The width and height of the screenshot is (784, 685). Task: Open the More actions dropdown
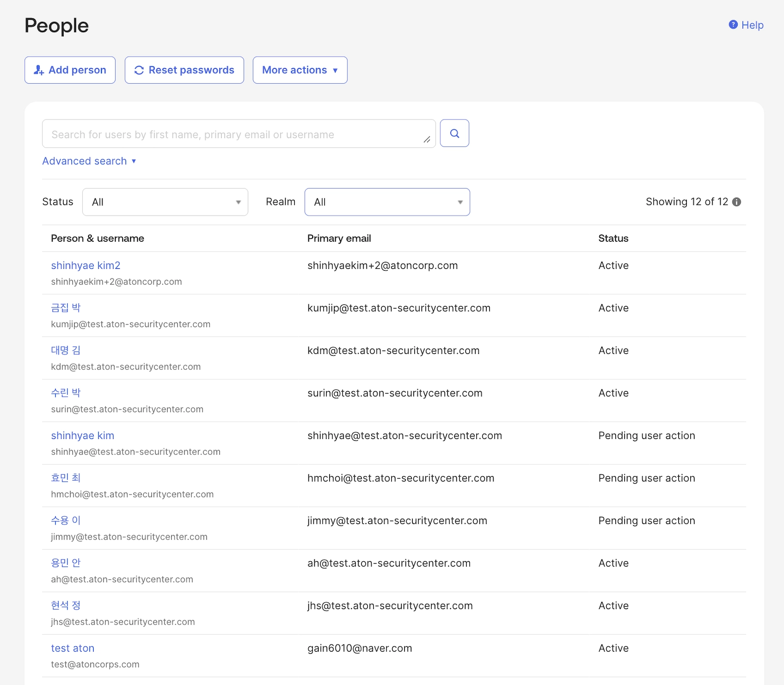(300, 70)
